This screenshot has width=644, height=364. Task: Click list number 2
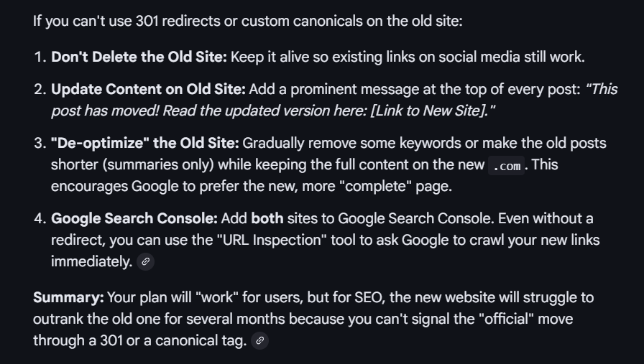(x=39, y=90)
